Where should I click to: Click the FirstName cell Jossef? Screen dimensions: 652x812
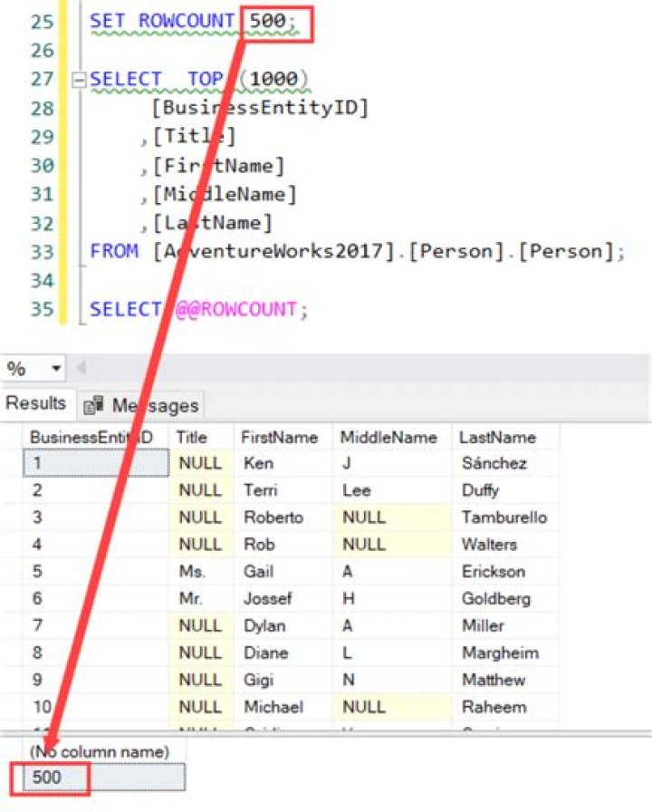pyautogui.click(x=283, y=599)
